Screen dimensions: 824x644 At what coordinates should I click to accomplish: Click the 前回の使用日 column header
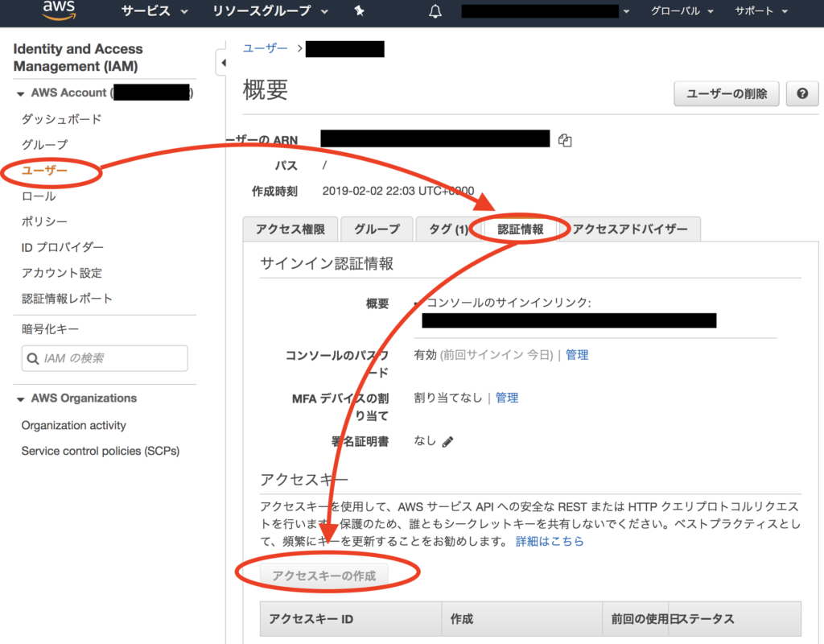[x=636, y=619]
